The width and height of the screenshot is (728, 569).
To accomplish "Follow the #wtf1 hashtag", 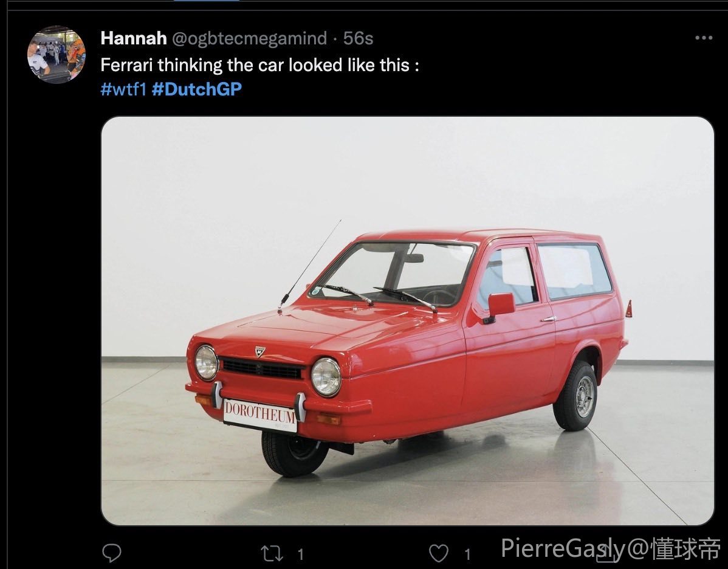I will (123, 89).
